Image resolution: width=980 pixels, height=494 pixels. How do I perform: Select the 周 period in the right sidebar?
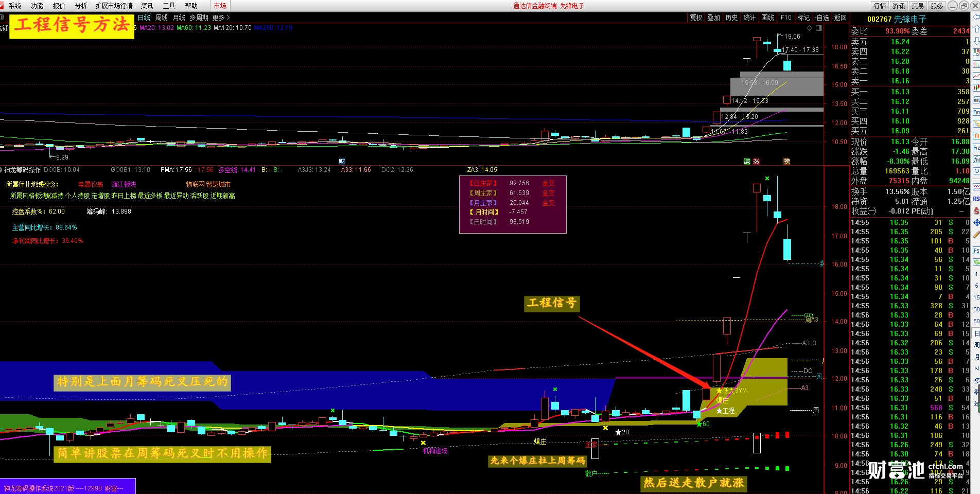tap(976, 345)
